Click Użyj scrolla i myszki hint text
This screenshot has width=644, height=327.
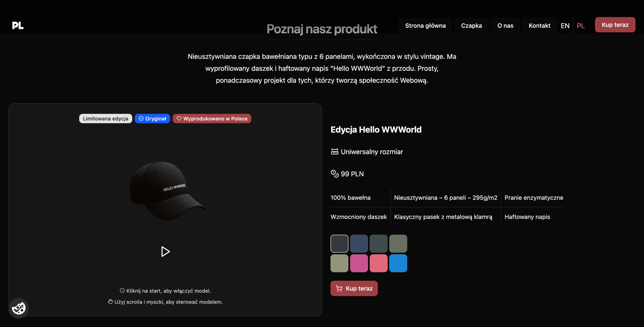coord(169,302)
